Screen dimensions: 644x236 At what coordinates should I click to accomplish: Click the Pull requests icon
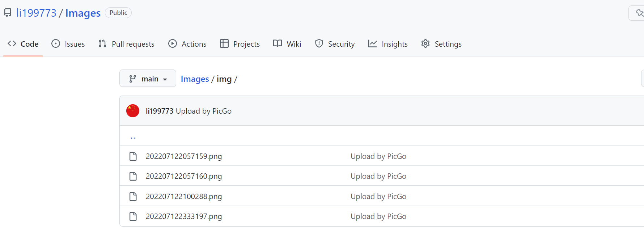click(102, 43)
